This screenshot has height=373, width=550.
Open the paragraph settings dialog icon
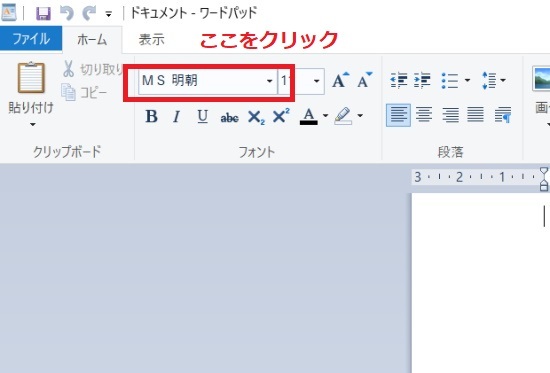tap(503, 115)
